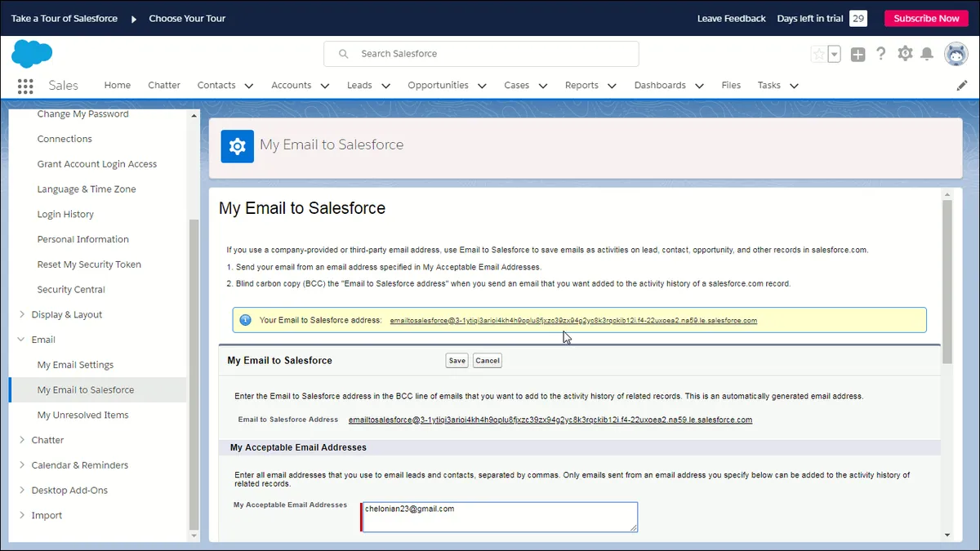This screenshot has width=980, height=551.
Task: Expand Chatter settings section
Action: tap(22, 440)
